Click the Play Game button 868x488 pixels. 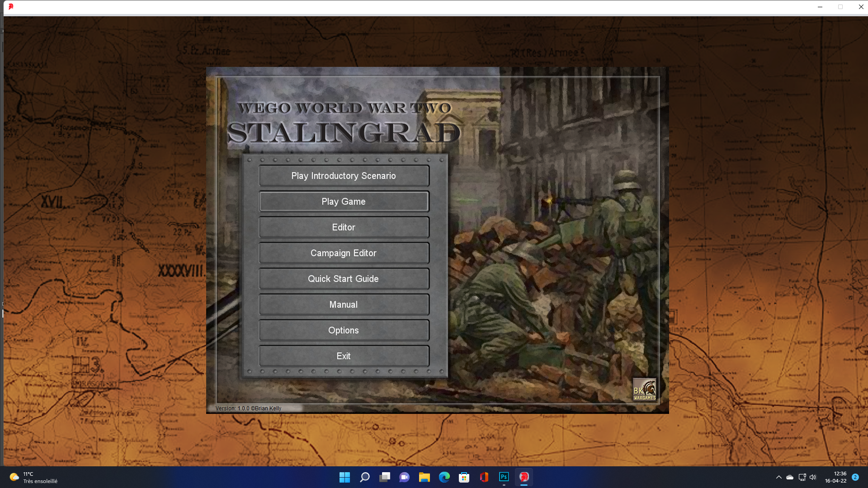pyautogui.click(x=344, y=202)
